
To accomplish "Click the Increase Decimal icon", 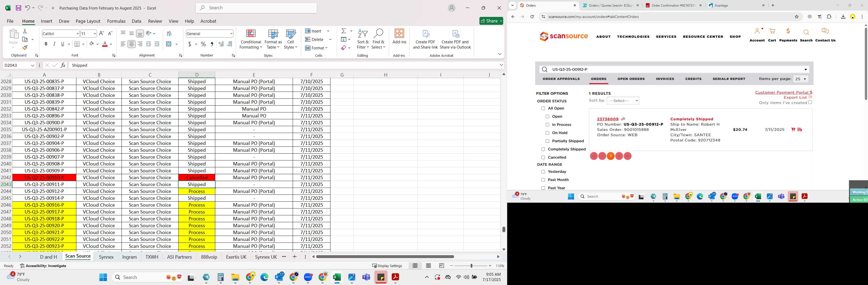I will tap(221, 44).
